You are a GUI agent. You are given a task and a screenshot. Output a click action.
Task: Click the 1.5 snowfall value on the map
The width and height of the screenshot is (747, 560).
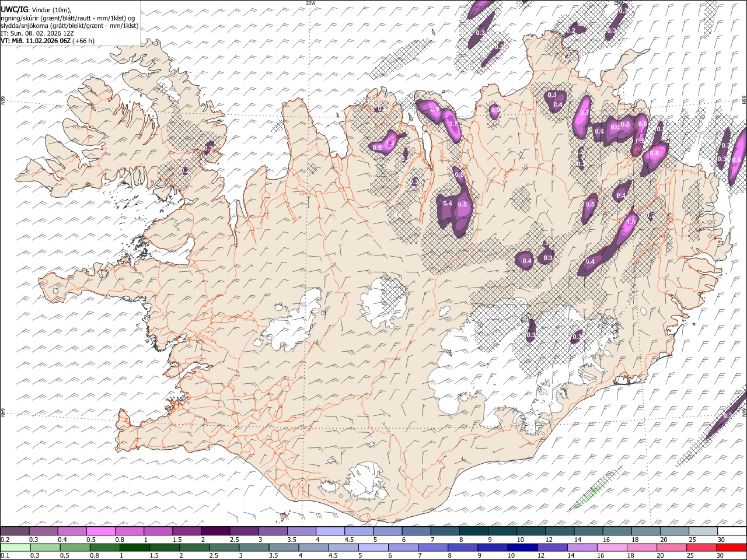[453, 124]
